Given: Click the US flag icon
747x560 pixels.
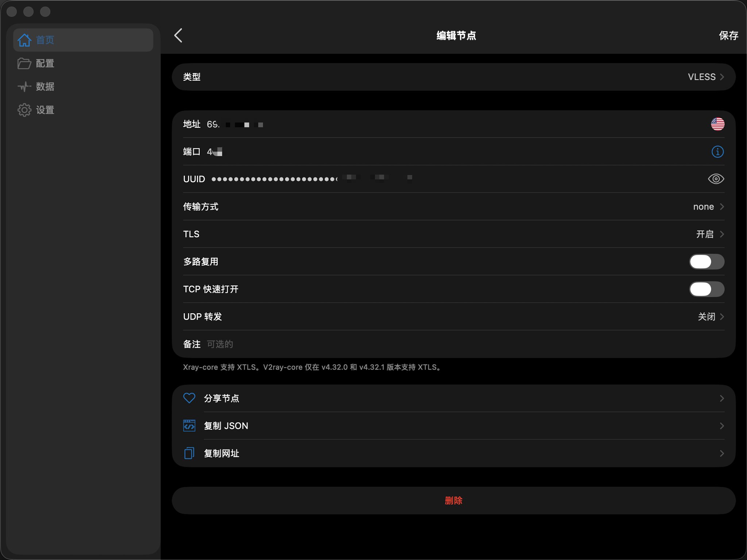Looking at the screenshot, I should coord(717,124).
